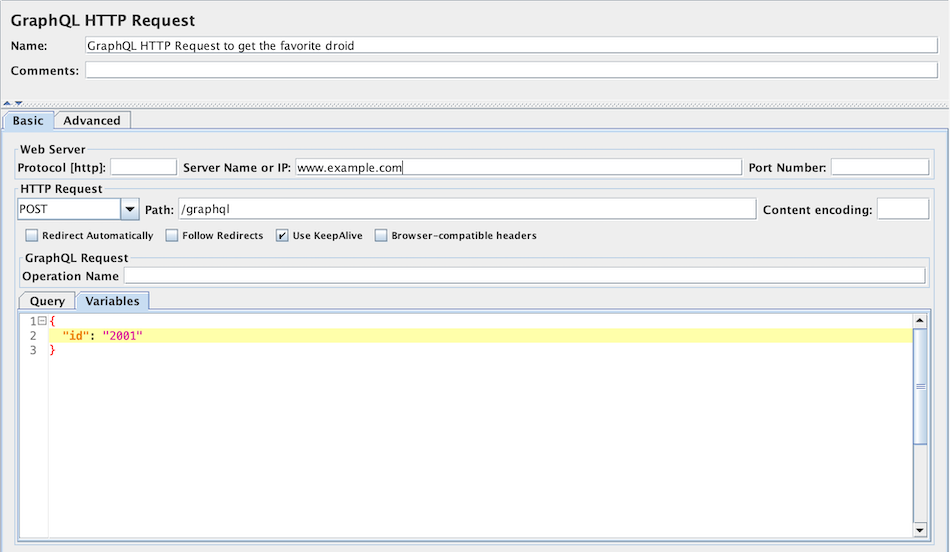Screen dimensions: 950x552
Task: Open the POST method dropdown arrow
Action: (x=129, y=209)
